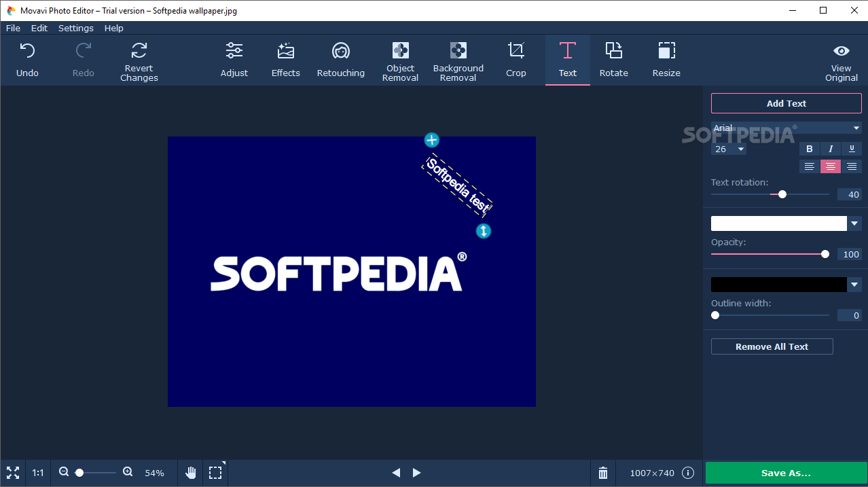
Task: Click the 54% zoom percentage
Action: pyautogui.click(x=155, y=473)
